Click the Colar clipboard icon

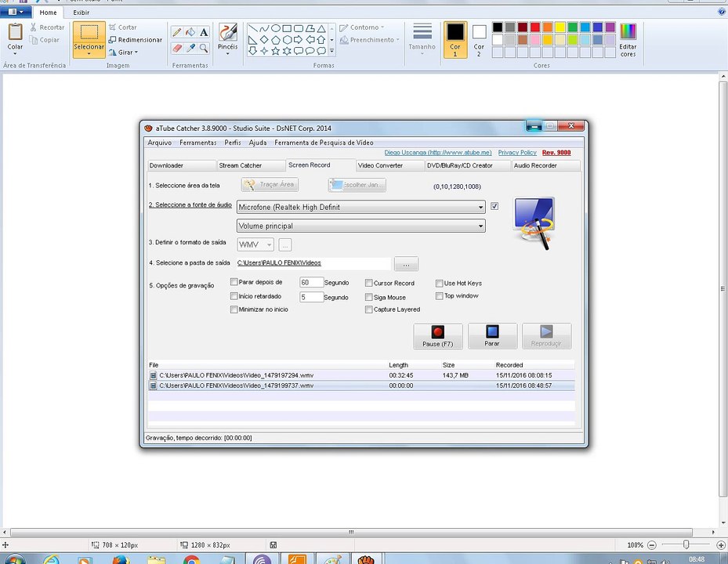[16, 32]
